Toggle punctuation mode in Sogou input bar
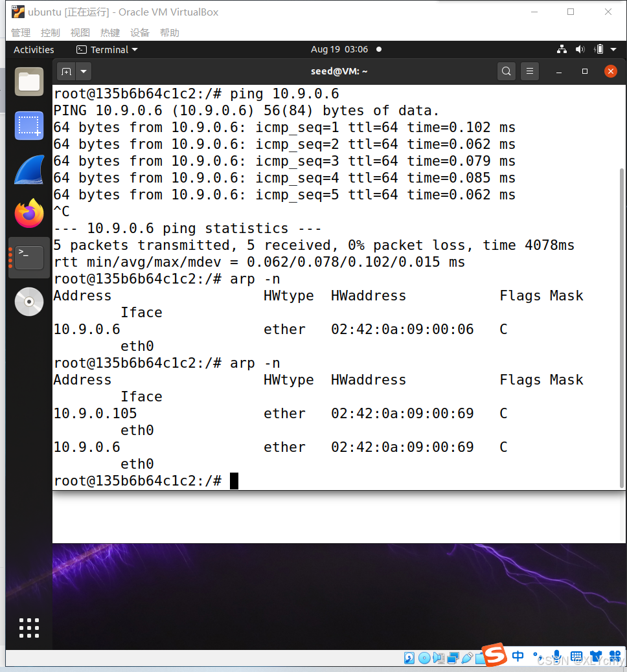627x672 pixels. tap(538, 656)
